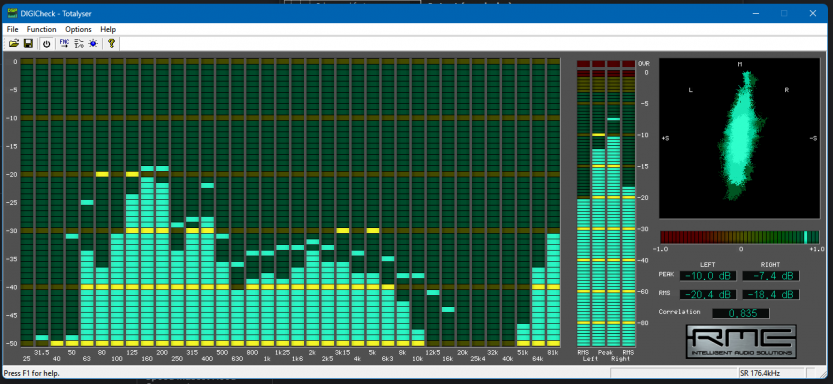833x384 pixels.
Task: Open the Function menu
Action: tap(41, 29)
